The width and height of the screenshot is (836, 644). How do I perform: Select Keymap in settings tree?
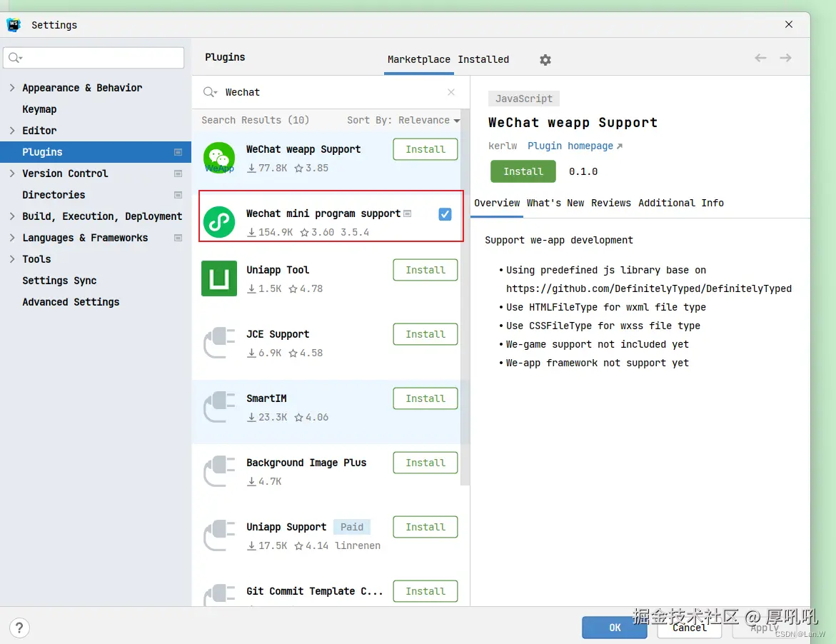pyautogui.click(x=39, y=109)
